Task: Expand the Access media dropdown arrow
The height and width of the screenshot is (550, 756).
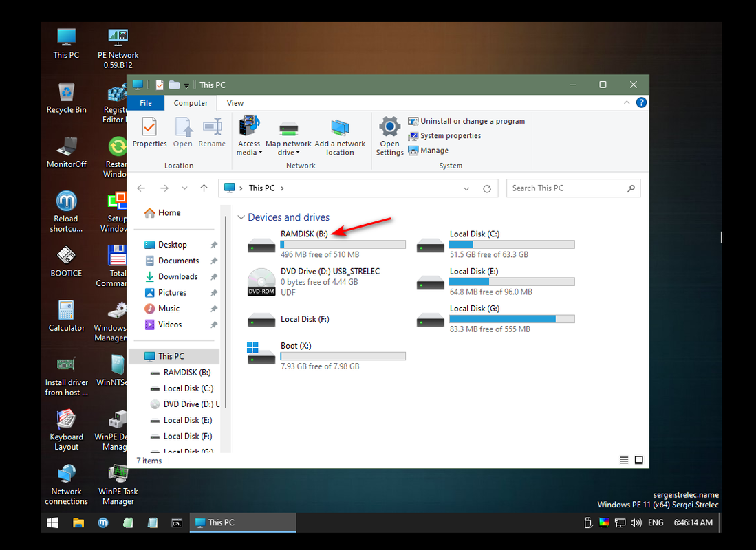Action: click(260, 153)
